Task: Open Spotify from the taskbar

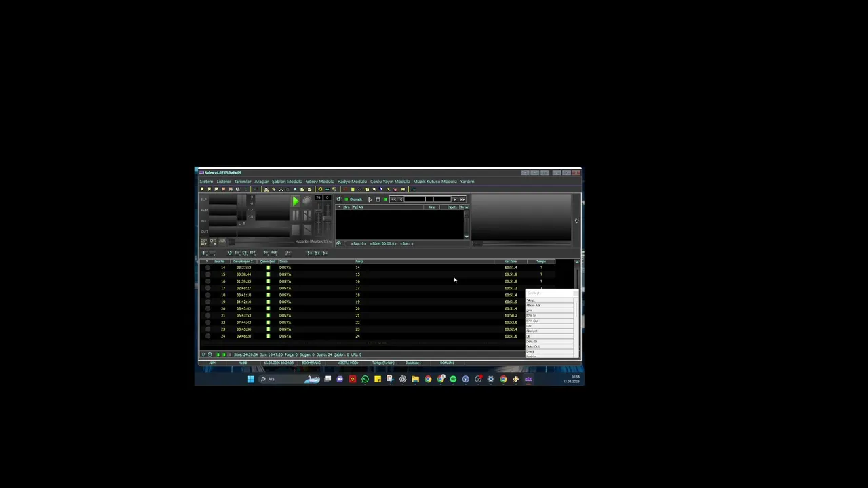Action: (453, 379)
